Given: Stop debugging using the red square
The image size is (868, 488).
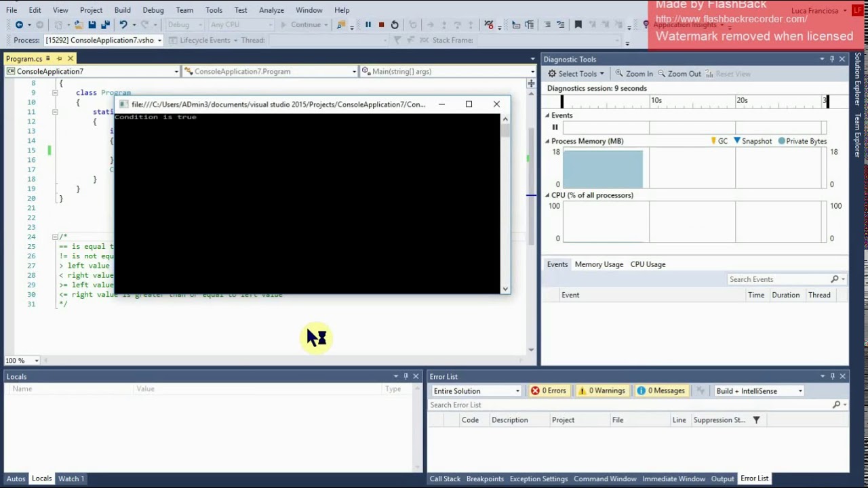Looking at the screenshot, I should (381, 24).
